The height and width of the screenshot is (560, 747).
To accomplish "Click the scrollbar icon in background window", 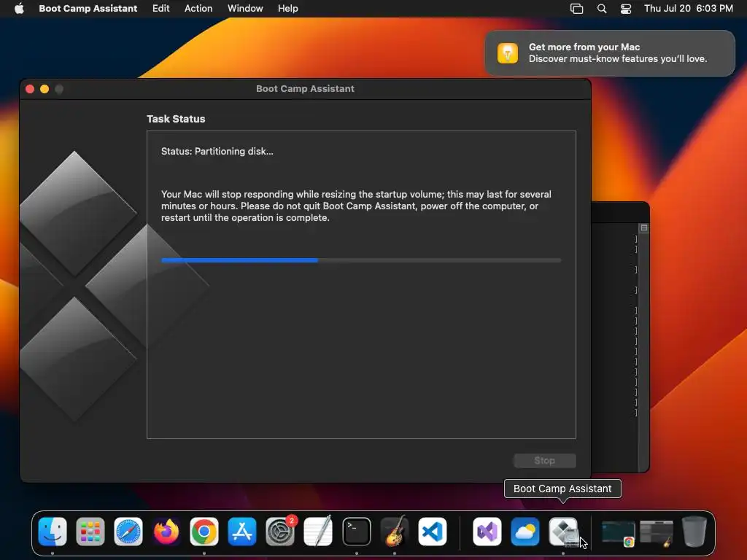I will 643,228.
